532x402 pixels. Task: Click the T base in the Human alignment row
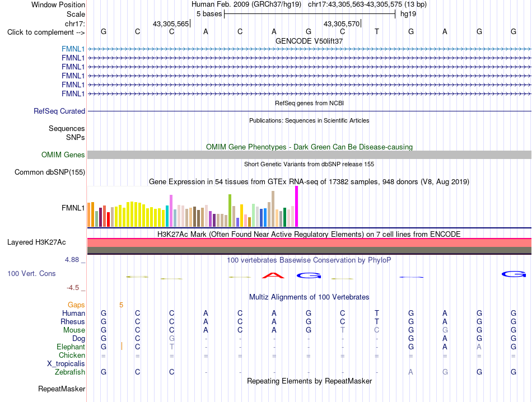(x=377, y=313)
